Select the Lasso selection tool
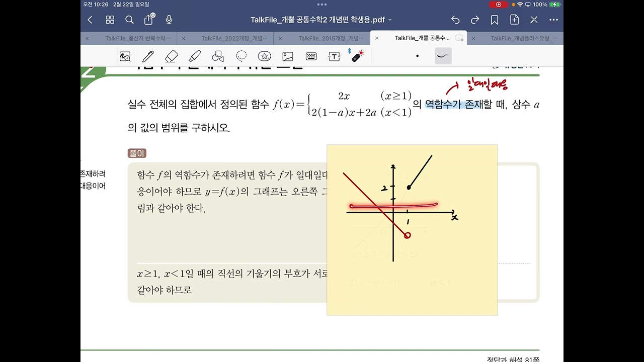 click(x=242, y=56)
